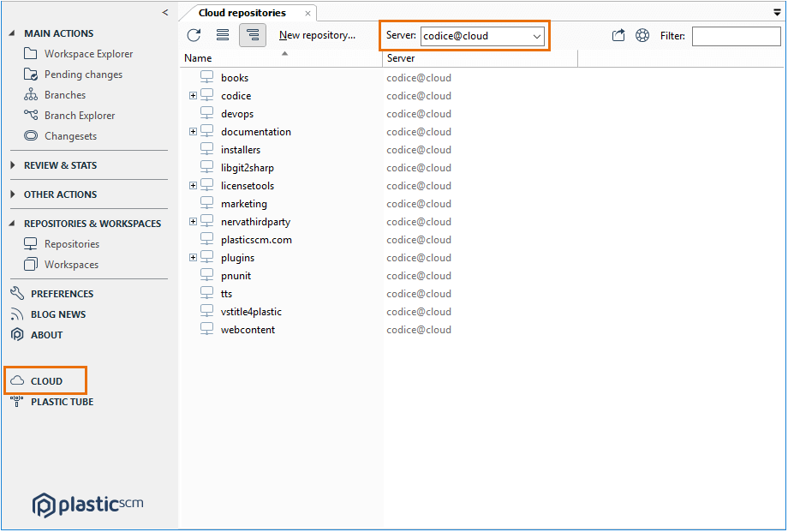Screen dimensions: 788x532
Task: Open the Preferences link
Action: (x=63, y=294)
